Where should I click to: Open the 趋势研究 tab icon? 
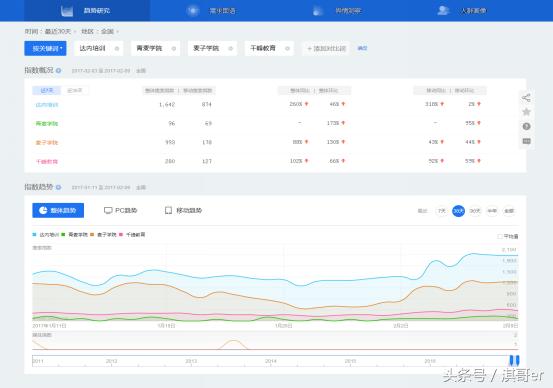67,11
